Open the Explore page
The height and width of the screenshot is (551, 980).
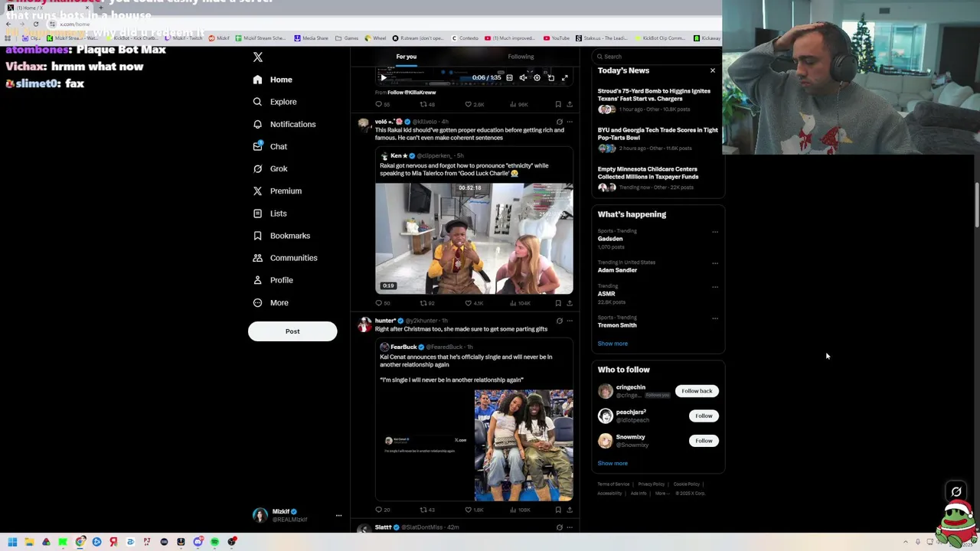click(274, 102)
